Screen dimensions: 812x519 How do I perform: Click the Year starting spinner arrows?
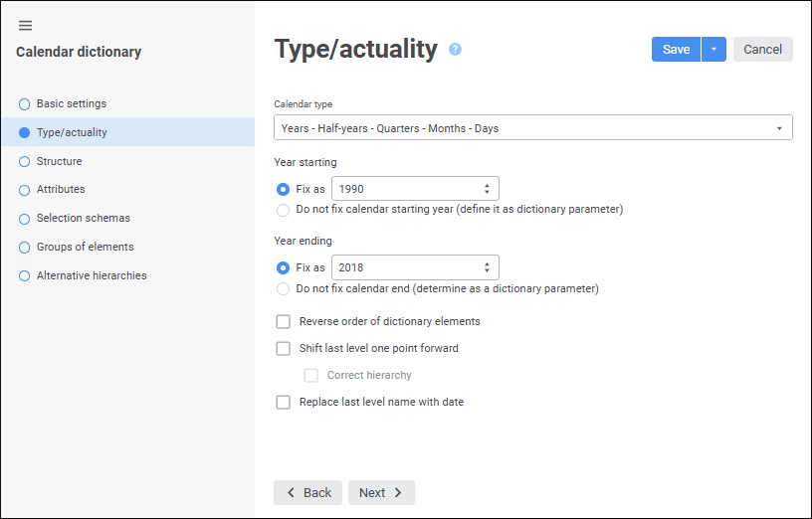point(487,189)
